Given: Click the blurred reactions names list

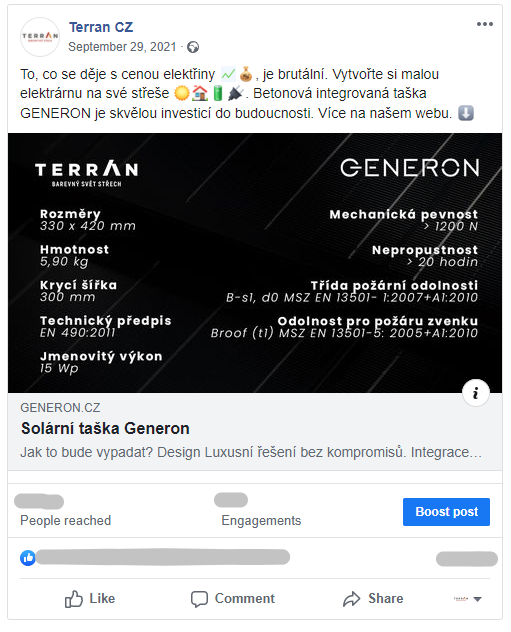Looking at the screenshot, I should 162,557.
